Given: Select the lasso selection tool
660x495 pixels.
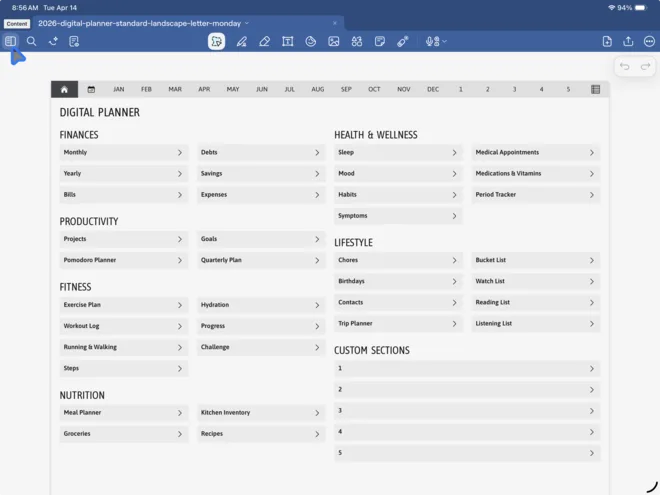Looking at the screenshot, I should click(216, 41).
